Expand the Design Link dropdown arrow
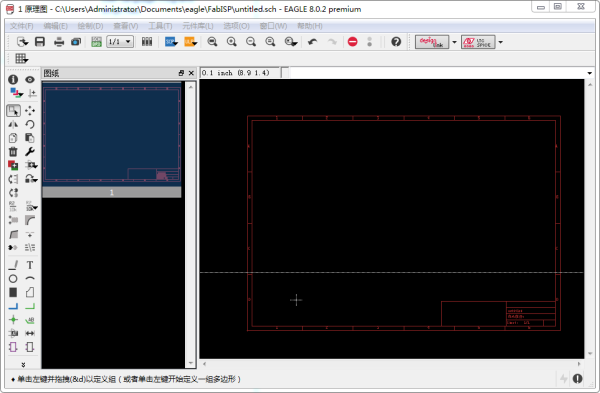Screen dimensions: 600x393 (454, 42)
